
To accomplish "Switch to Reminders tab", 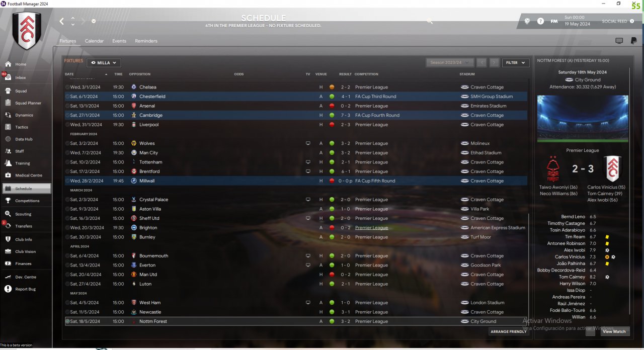I will 146,41.
